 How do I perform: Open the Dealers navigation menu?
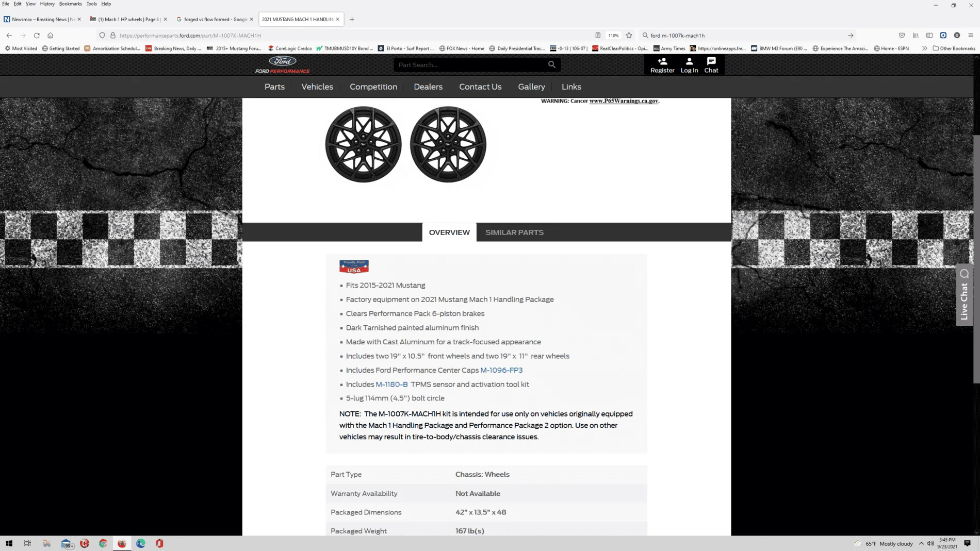[x=428, y=87]
